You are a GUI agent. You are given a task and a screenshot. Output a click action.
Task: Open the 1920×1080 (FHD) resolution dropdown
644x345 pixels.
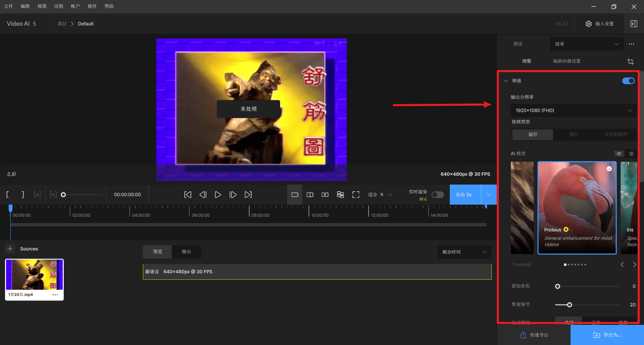[573, 110]
